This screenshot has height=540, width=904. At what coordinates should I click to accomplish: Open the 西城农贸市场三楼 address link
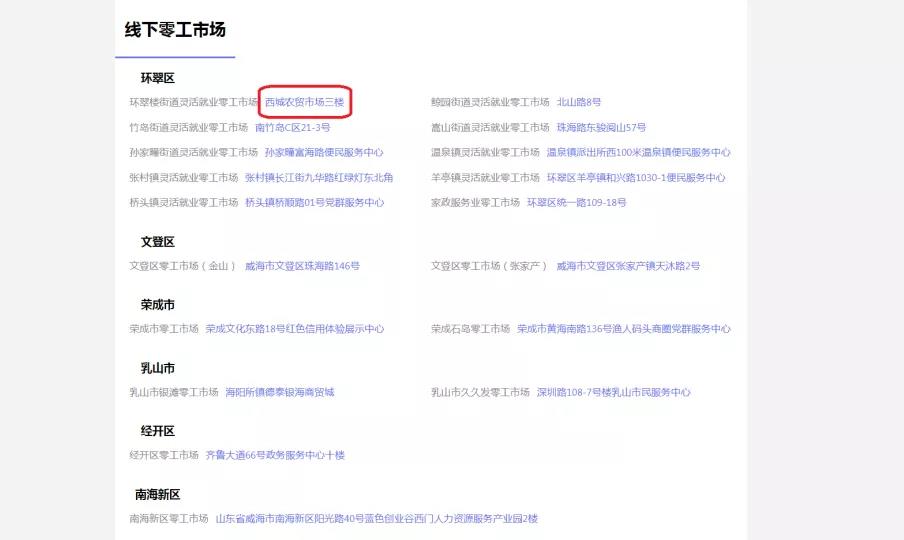tap(304, 102)
